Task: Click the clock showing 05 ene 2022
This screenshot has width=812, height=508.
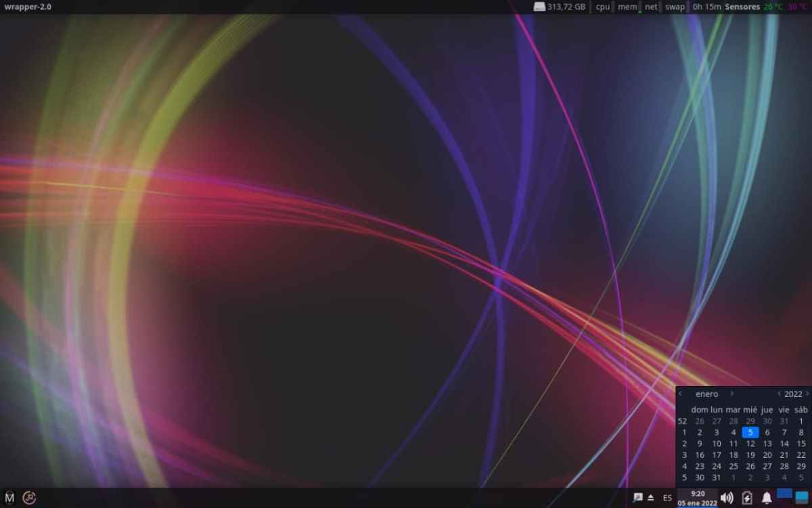Action: point(698,498)
